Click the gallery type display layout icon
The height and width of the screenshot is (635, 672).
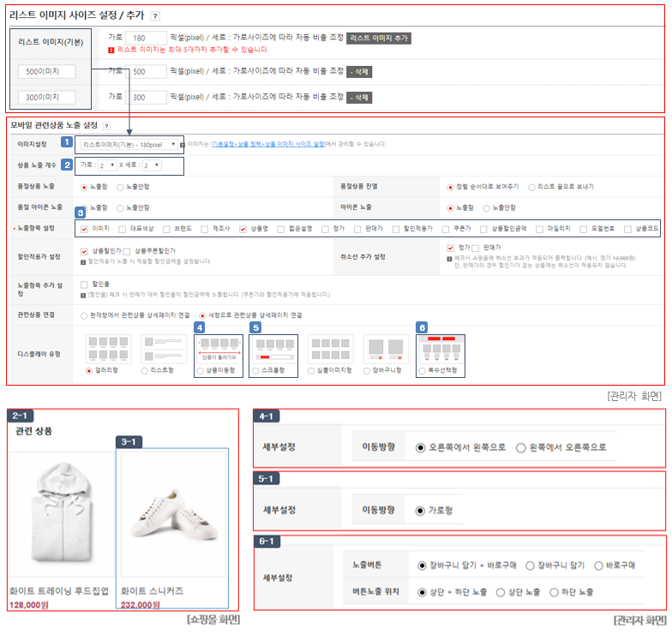point(107,348)
